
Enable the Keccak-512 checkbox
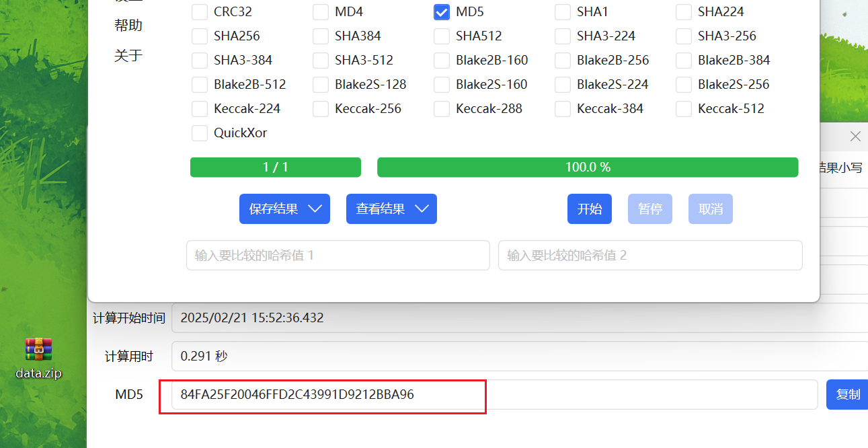point(684,109)
